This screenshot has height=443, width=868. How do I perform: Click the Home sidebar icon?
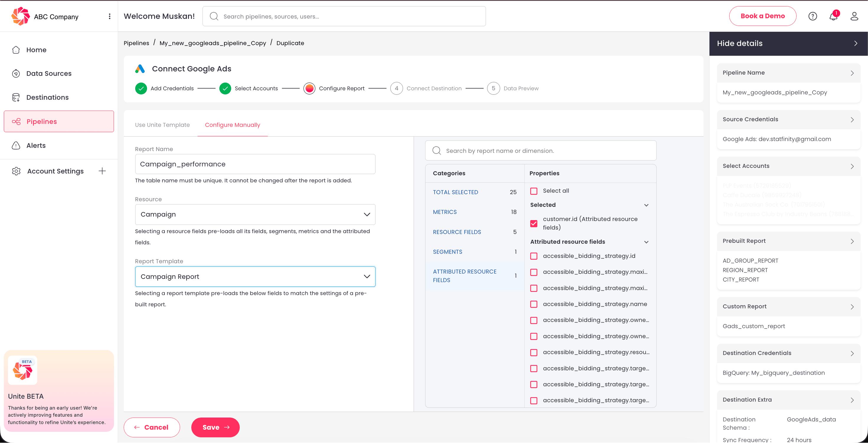[x=16, y=50]
